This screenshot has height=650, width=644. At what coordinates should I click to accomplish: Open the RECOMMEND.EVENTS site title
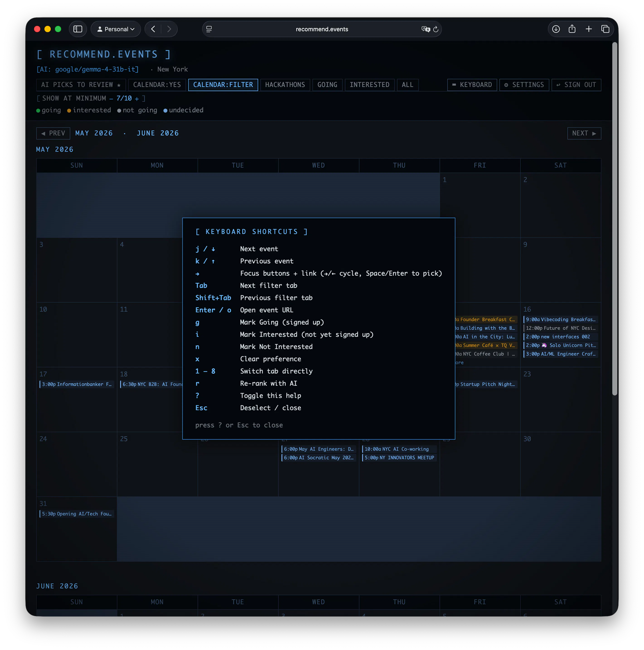point(103,54)
